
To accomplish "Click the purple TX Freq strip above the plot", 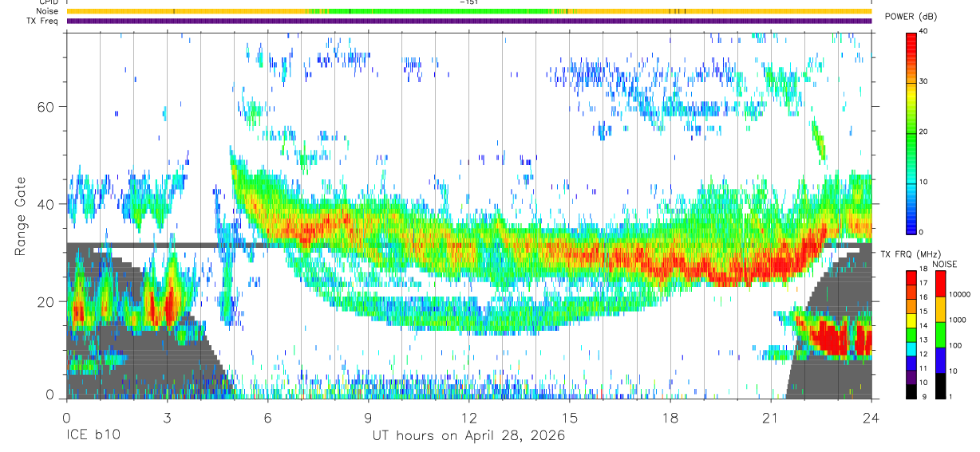I will tap(469, 21).
